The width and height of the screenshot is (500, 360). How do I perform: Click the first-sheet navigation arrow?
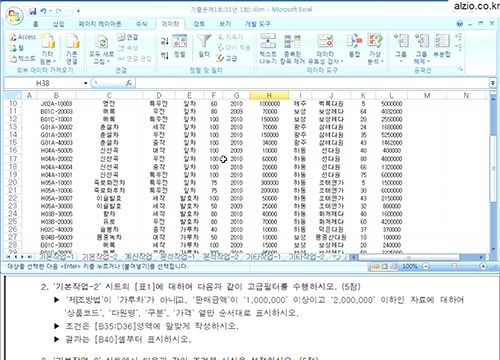coord(9,257)
